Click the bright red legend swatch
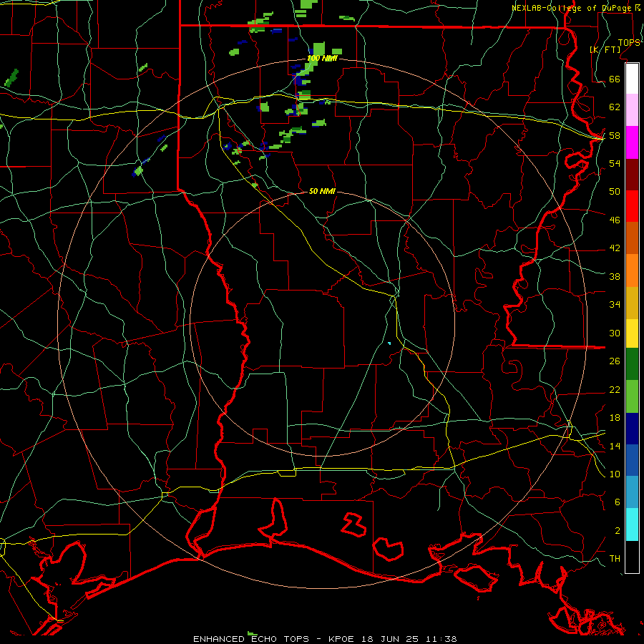 [632, 206]
